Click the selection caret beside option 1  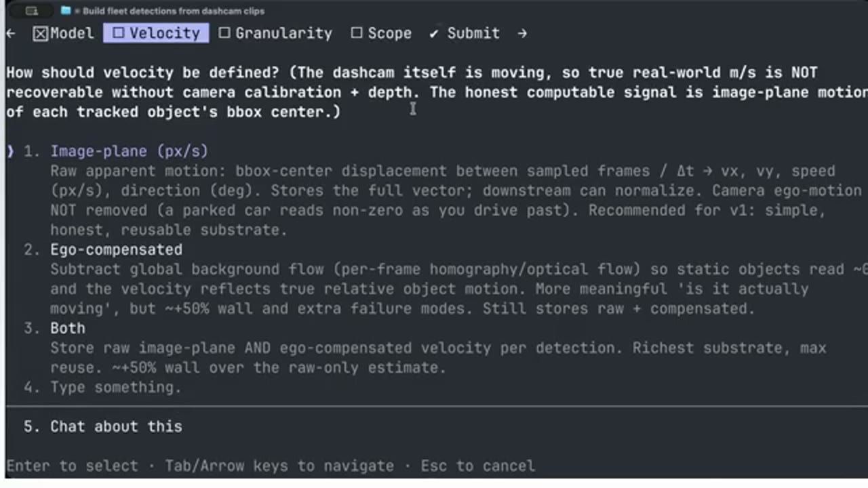coord(10,151)
